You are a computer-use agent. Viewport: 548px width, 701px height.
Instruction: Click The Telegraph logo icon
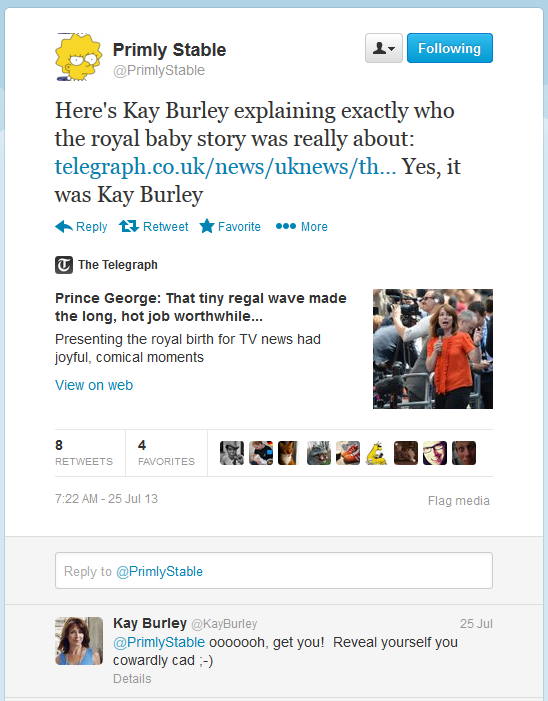[x=64, y=265]
